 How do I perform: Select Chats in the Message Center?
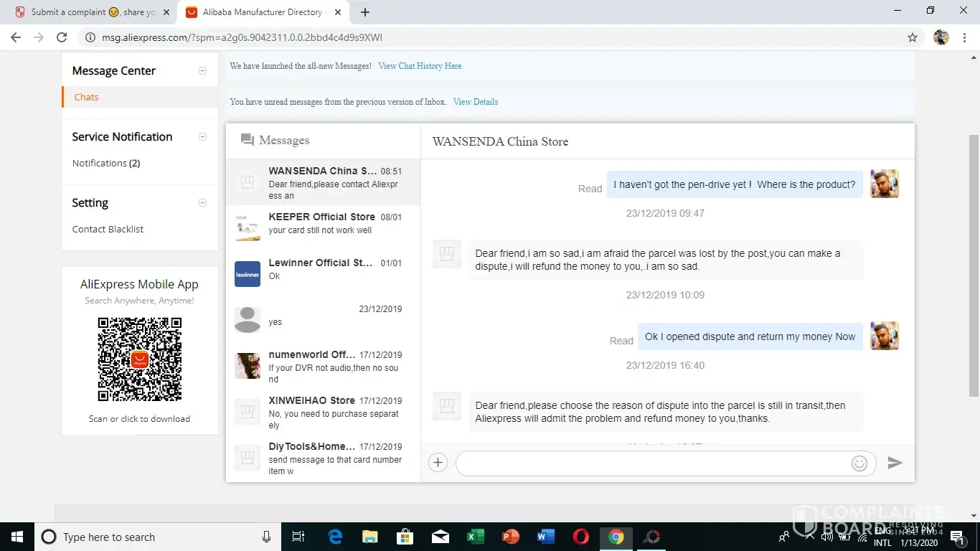[x=86, y=97]
